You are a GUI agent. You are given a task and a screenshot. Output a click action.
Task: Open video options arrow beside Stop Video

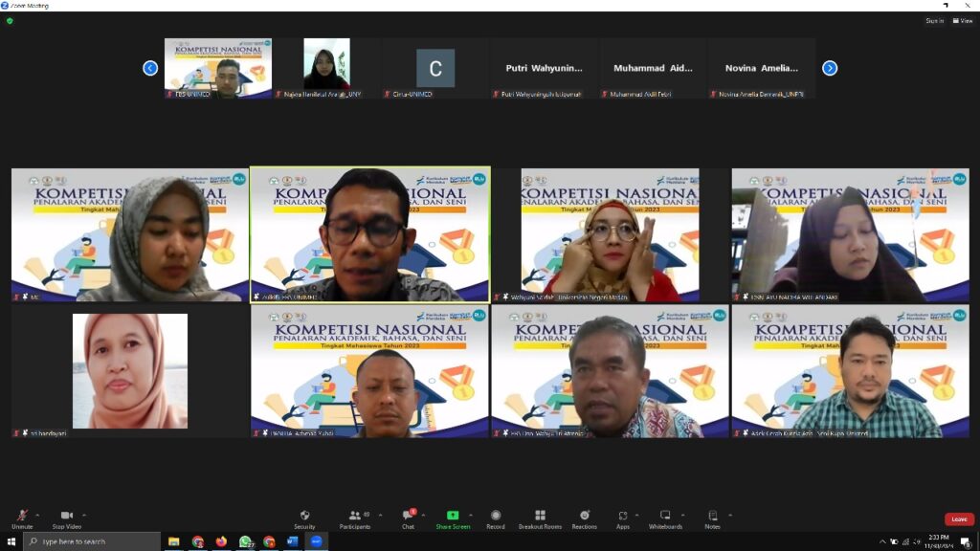84,516
